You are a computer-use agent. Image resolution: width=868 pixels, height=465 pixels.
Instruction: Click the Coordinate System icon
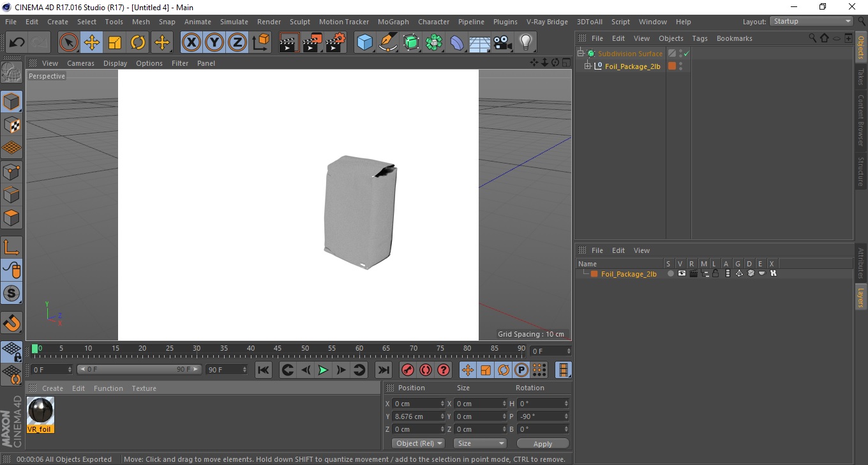[260, 43]
